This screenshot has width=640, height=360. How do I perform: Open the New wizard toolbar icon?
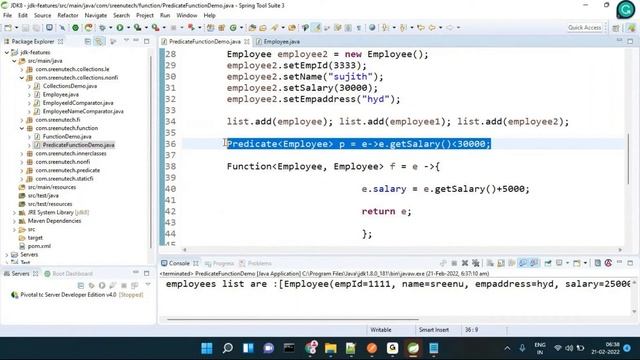8,27
